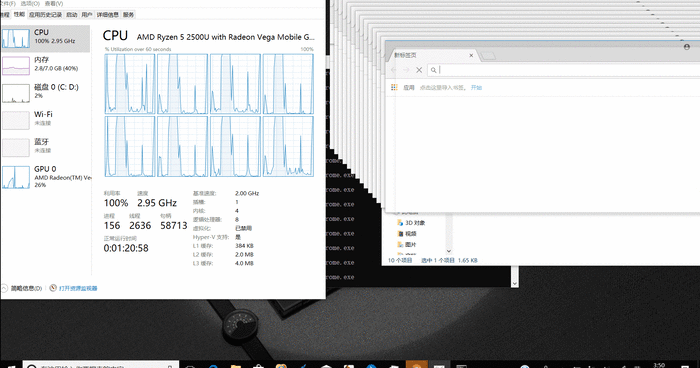Click the Chrome stop loading X icon
700x368 pixels.
coord(419,70)
